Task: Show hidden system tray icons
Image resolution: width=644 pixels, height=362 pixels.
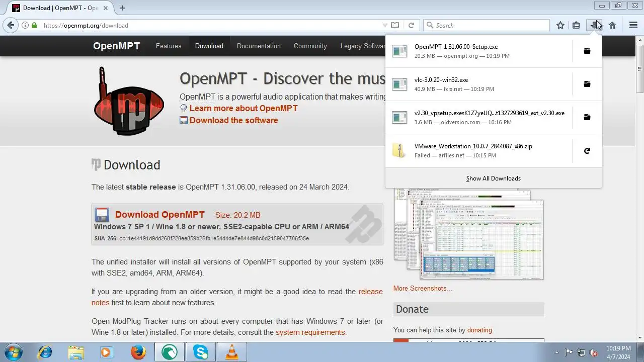Action: [556, 352]
